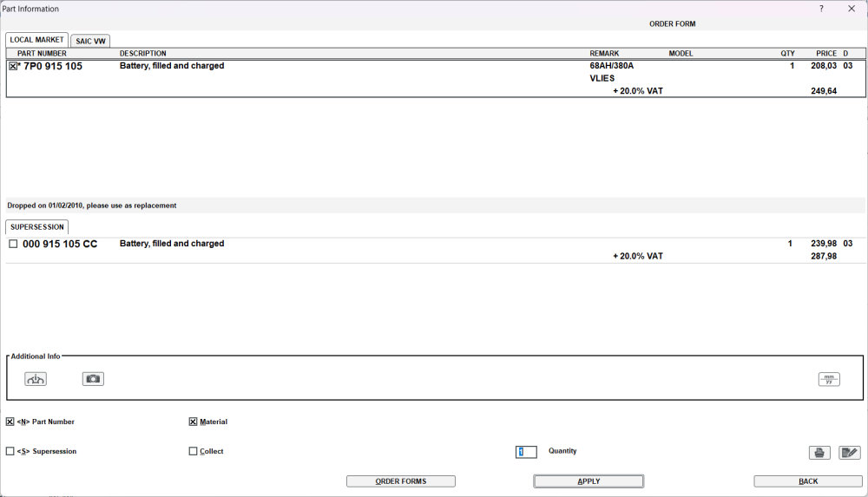Screen dimensions: 868x497
Task: Click the help question mark icon
Action: click(821, 9)
